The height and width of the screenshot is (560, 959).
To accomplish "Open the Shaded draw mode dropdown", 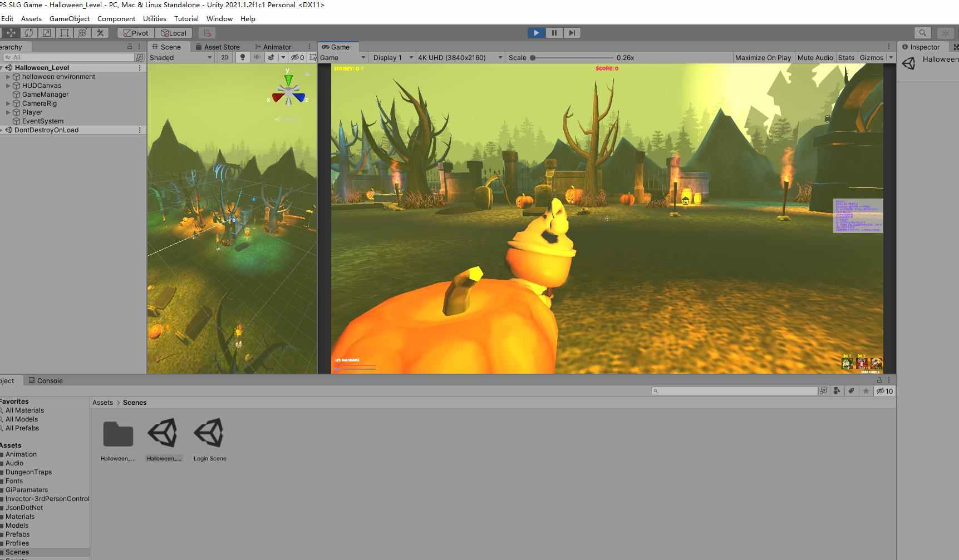I will click(179, 57).
